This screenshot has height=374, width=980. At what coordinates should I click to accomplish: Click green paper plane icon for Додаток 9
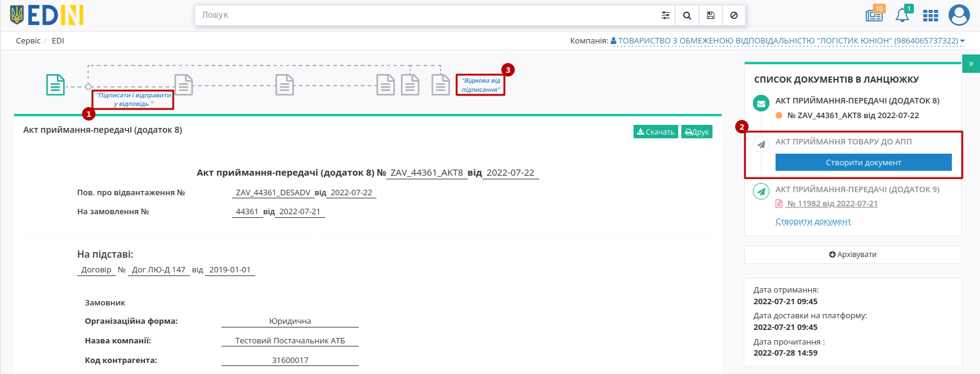[x=761, y=192]
